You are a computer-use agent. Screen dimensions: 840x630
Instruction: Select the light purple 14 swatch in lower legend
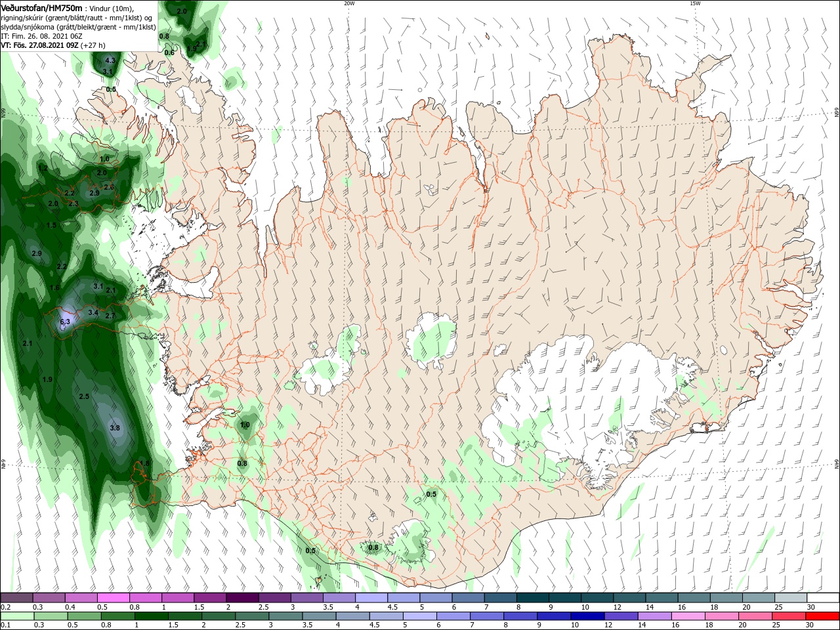[655, 616]
